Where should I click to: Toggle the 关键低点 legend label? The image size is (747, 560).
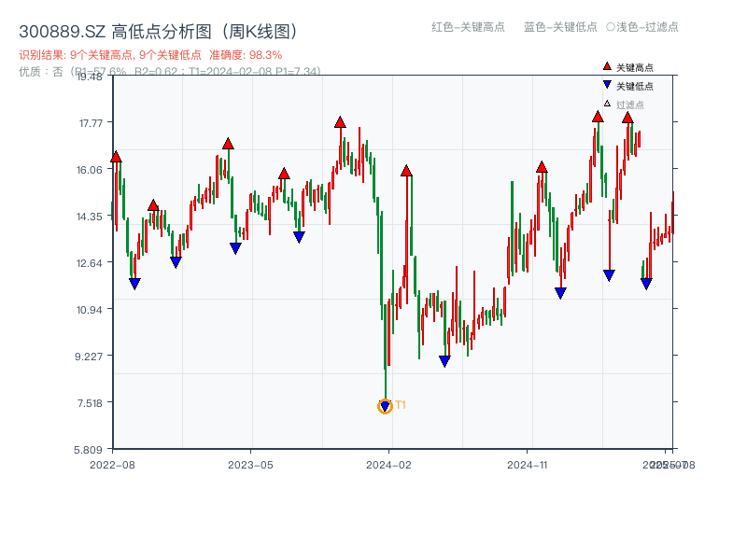(x=635, y=86)
